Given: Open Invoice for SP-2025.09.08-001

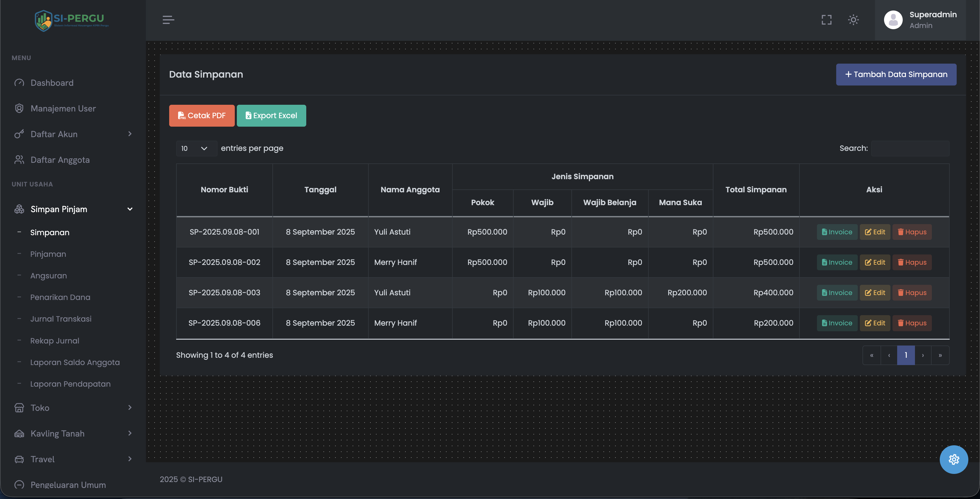Looking at the screenshot, I should [x=837, y=232].
